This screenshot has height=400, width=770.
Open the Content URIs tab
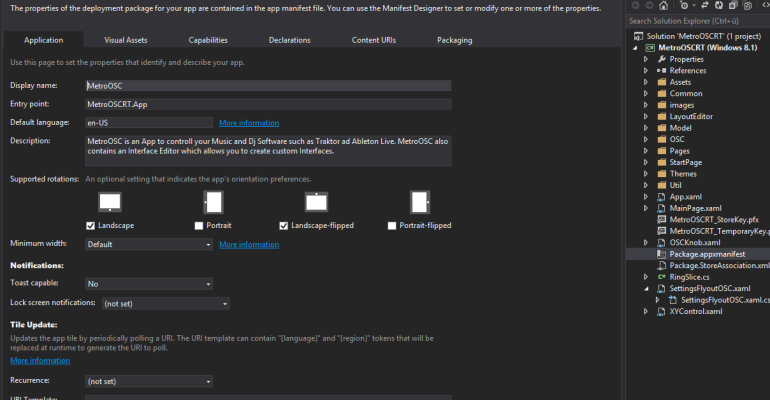374,40
